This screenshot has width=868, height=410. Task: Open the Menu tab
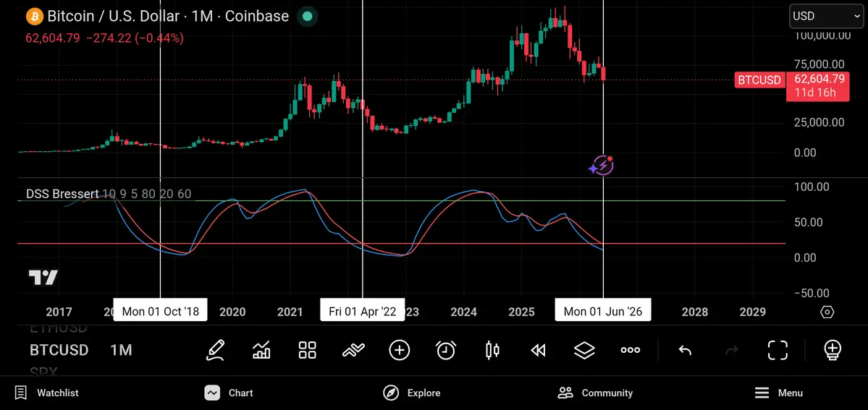(778, 393)
